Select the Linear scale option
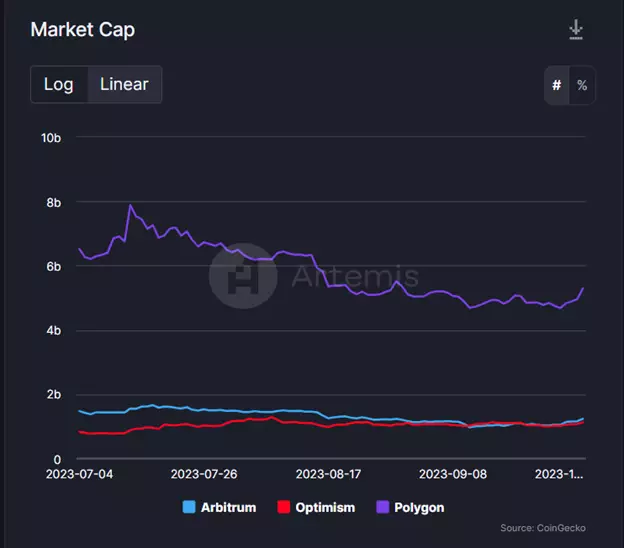 (124, 84)
